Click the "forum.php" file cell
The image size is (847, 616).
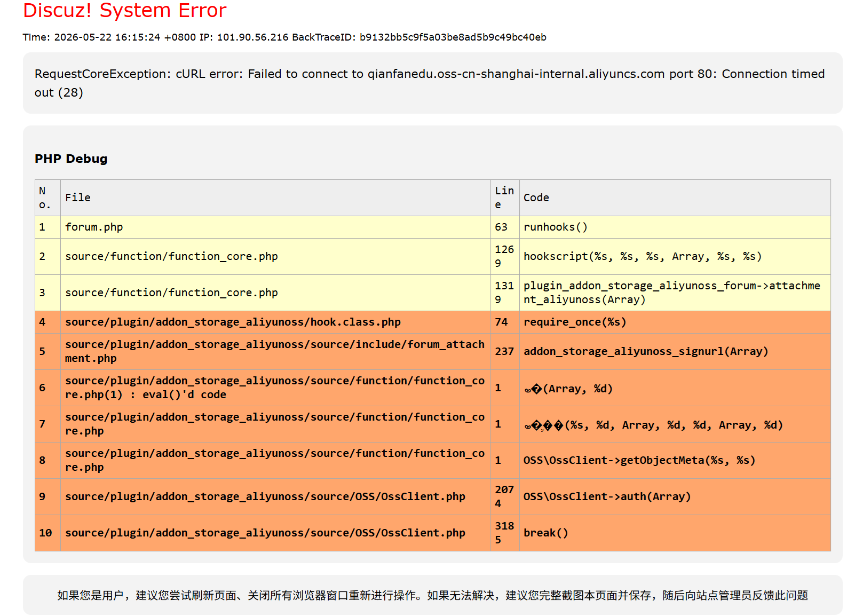(x=275, y=227)
